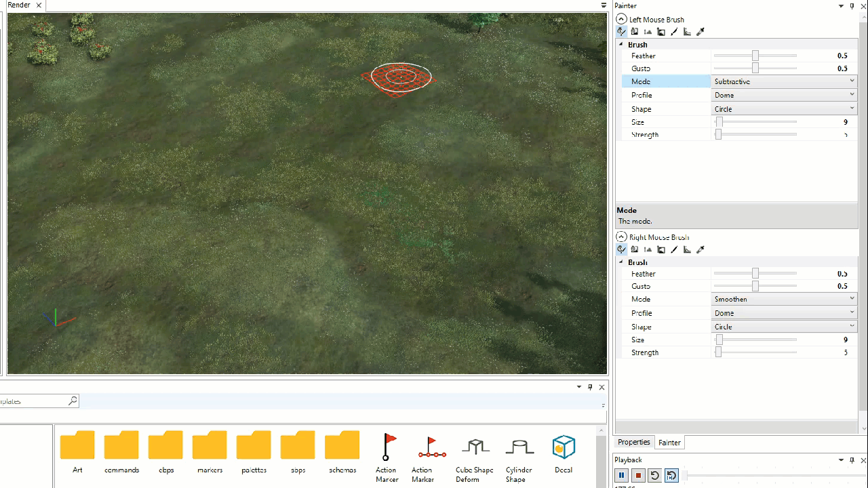Click the curve graph icon under Left Mouse Brush
Screen dimensions: 868x488
pyautogui.click(x=687, y=32)
